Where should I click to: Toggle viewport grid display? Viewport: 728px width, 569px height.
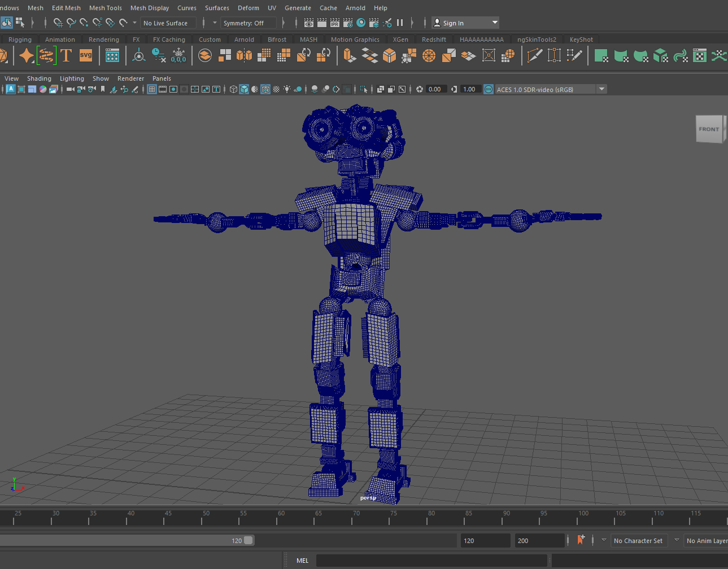[x=152, y=89]
